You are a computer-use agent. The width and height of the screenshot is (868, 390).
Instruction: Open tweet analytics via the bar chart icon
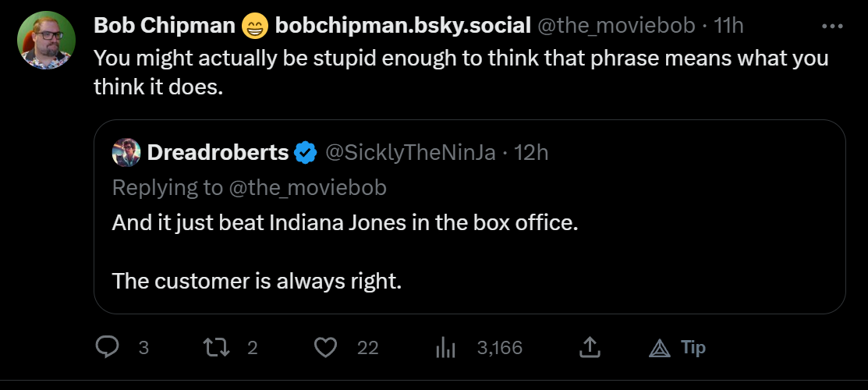[445, 347]
